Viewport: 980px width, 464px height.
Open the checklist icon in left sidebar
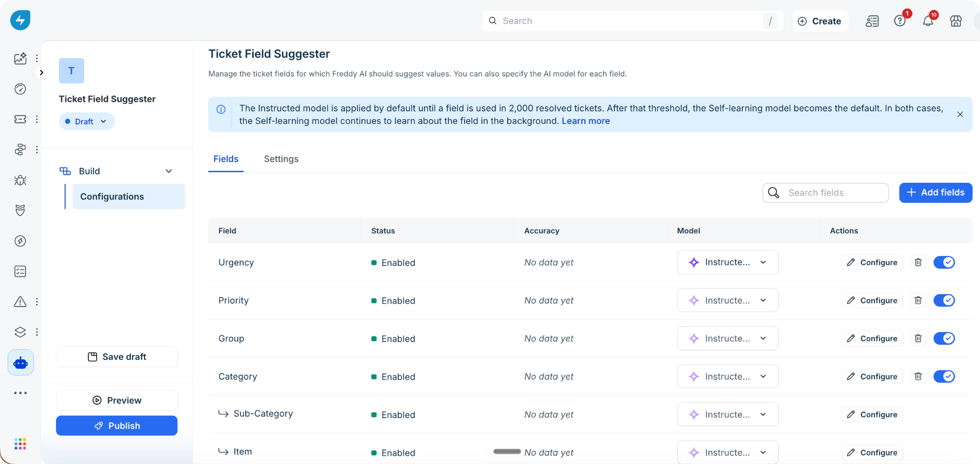[x=20, y=271]
